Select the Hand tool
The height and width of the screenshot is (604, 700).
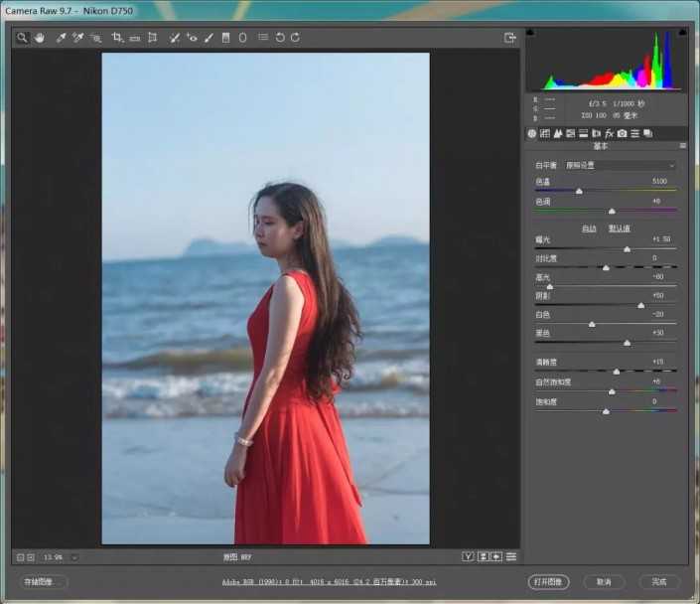tap(40, 38)
